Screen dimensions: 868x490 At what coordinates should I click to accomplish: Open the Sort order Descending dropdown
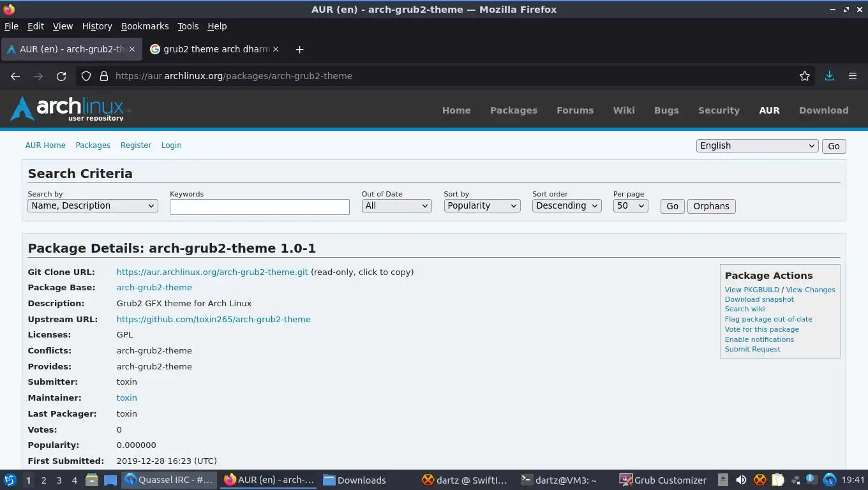[x=567, y=205]
